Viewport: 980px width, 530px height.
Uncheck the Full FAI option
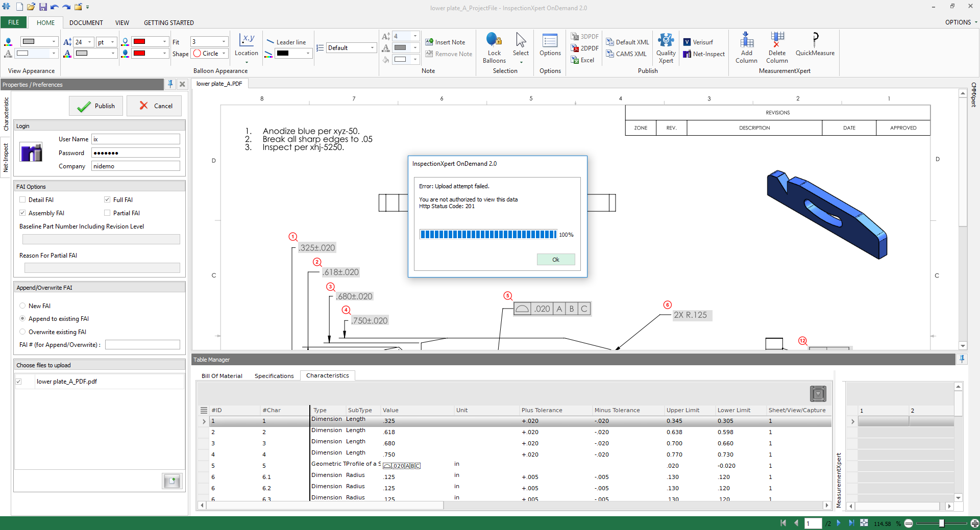point(107,199)
